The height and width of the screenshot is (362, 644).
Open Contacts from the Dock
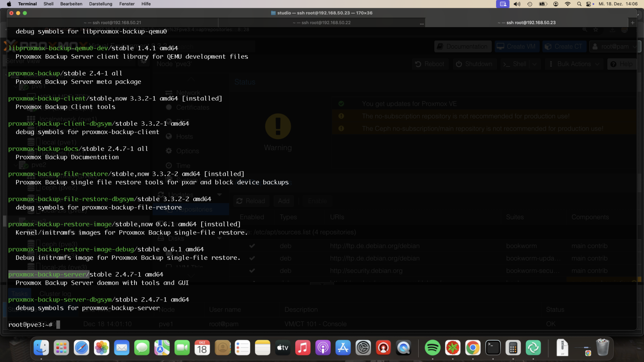click(222, 348)
